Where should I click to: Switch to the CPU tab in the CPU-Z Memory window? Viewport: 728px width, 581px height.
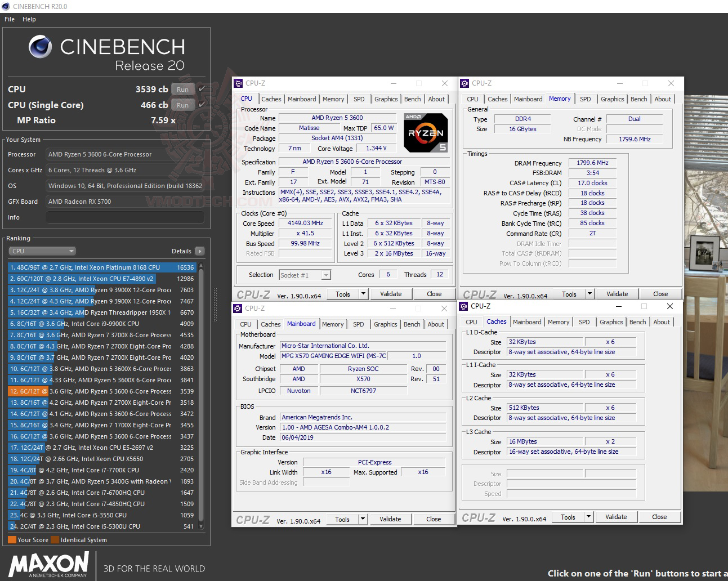472,99
